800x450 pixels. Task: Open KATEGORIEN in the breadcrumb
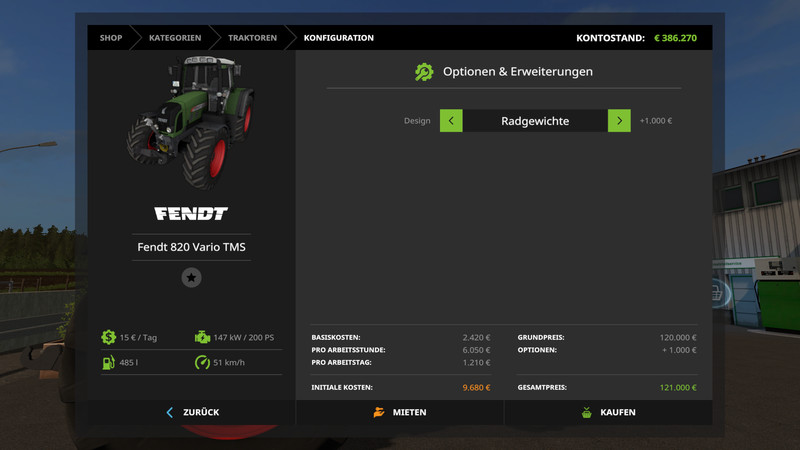pos(175,38)
